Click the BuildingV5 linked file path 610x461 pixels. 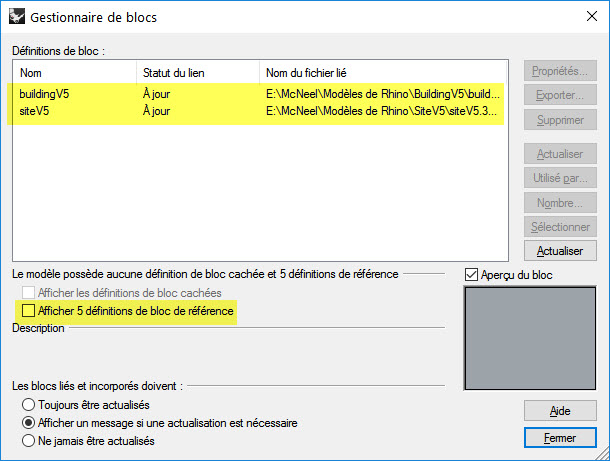tap(383, 94)
